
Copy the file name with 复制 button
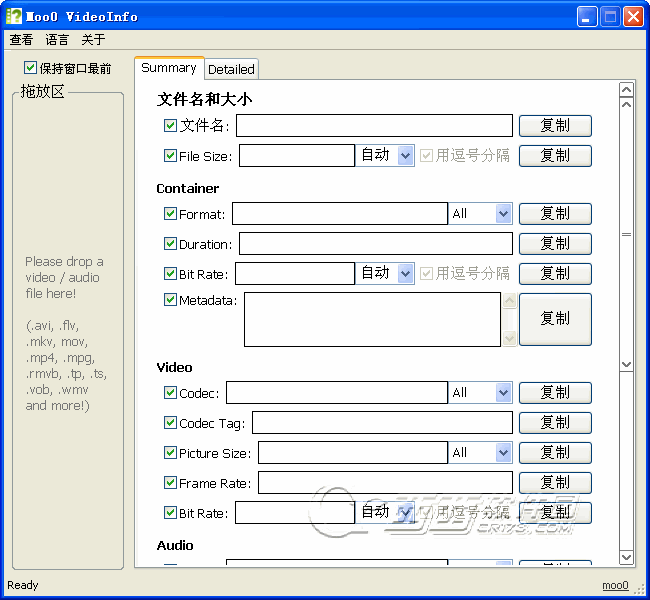point(555,126)
